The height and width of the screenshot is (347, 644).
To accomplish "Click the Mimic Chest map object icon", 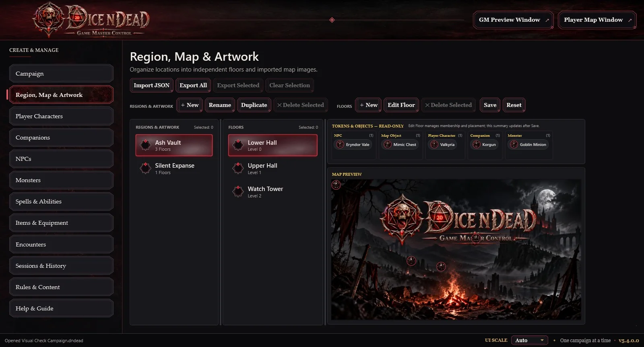I will [388, 144].
